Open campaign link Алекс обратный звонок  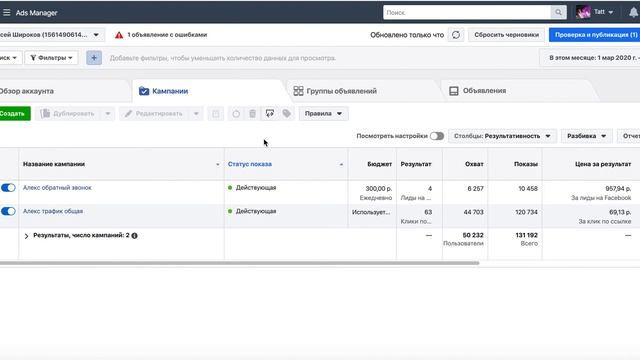pyautogui.click(x=57, y=188)
